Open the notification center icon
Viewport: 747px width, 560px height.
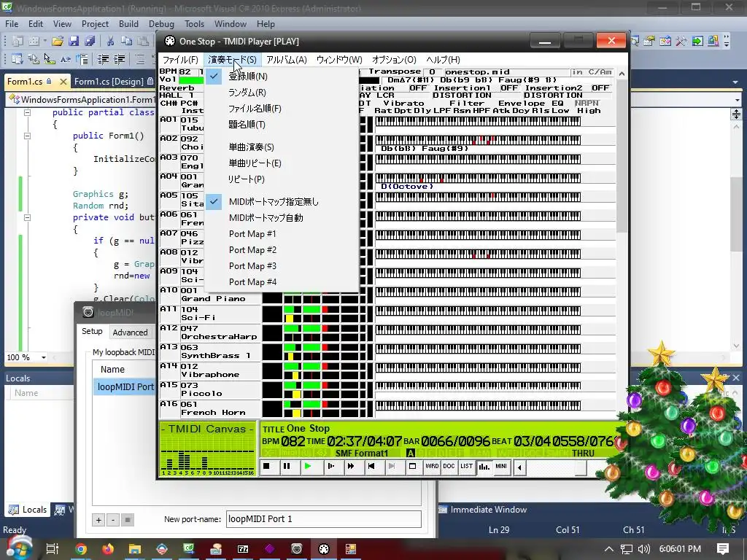tap(723, 549)
